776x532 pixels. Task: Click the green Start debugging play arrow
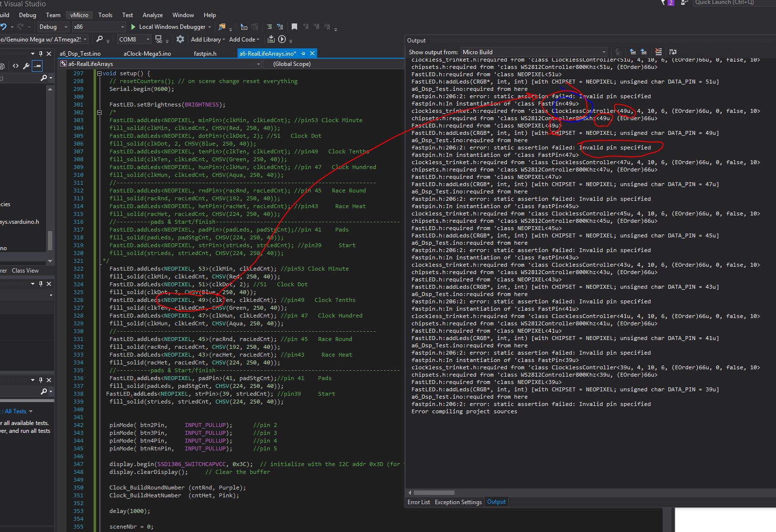133,27
